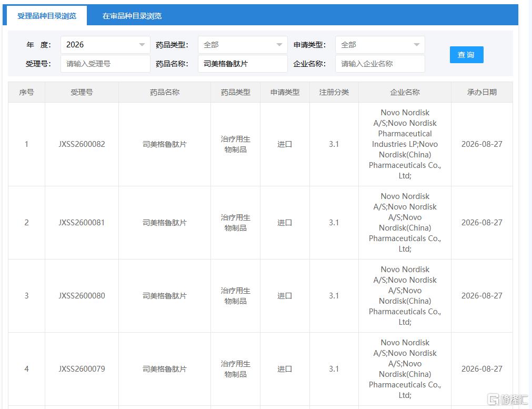Click the 承办日期 column header
Image resolution: width=532 pixels, height=409 pixels.
click(482, 92)
